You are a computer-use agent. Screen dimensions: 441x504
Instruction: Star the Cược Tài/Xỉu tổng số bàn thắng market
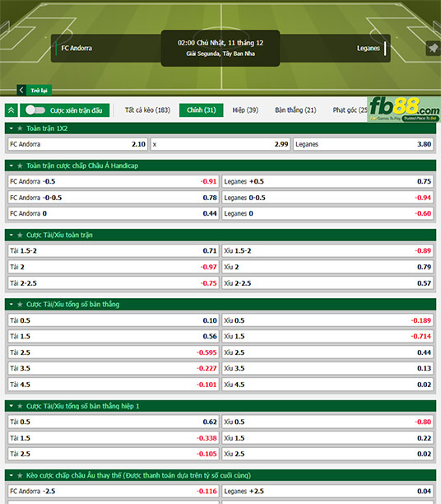[x=20, y=305]
